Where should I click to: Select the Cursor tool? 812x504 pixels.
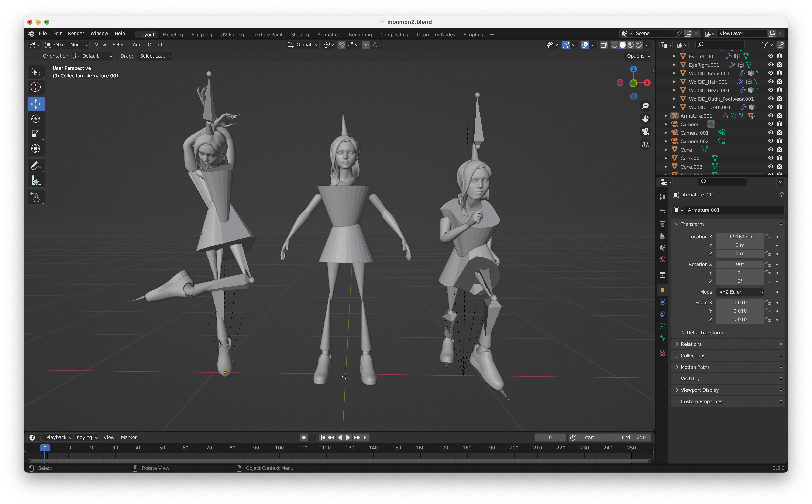coord(36,87)
